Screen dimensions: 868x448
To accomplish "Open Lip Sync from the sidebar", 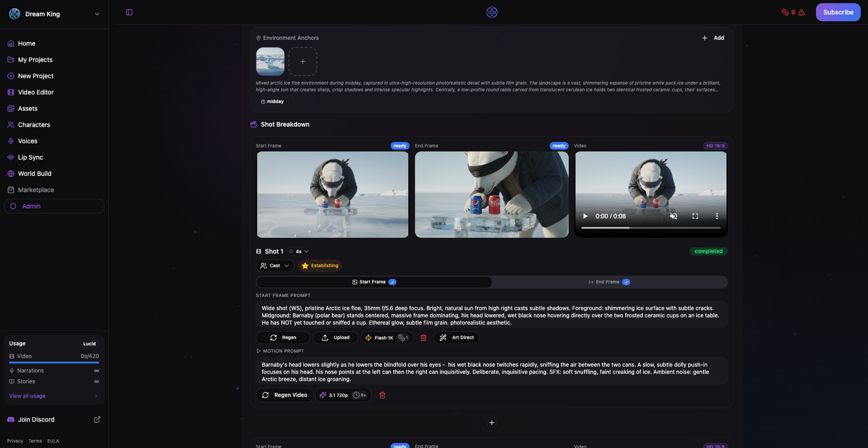I will [30, 157].
